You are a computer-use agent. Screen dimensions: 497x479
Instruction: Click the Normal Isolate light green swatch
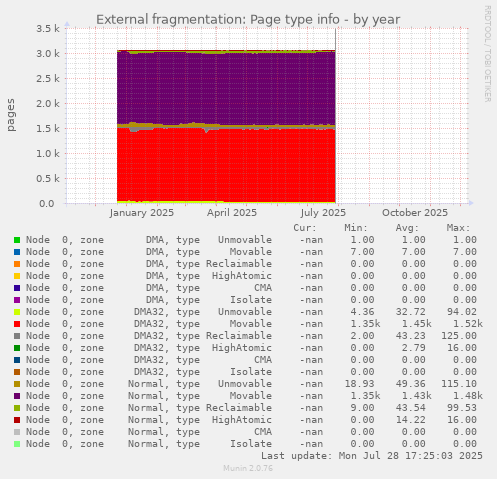point(17,444)
